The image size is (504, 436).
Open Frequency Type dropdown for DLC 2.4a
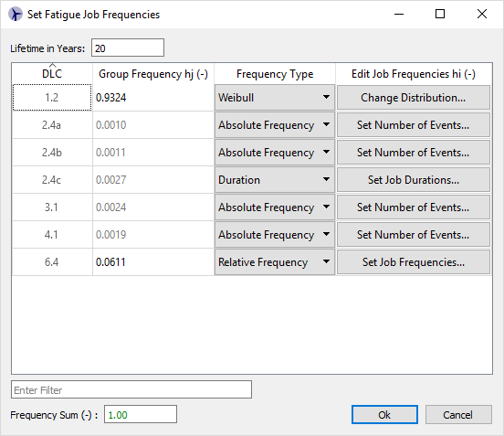[275, 125]
